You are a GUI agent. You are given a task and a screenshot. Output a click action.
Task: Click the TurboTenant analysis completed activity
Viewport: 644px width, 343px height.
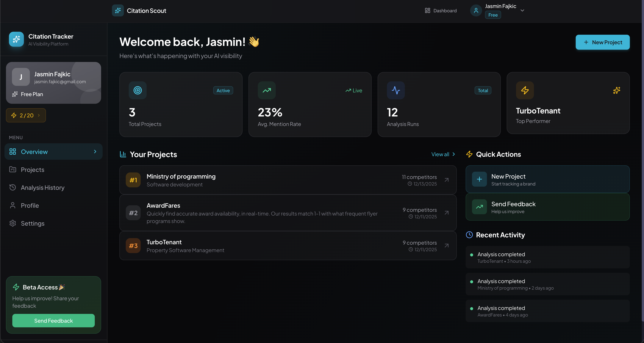[547, 257]
